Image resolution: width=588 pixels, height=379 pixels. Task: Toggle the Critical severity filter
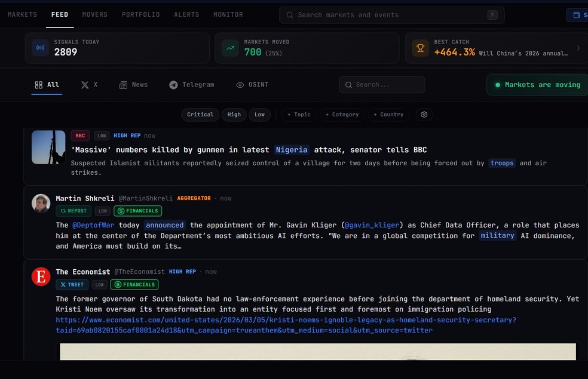coord(200,115)
